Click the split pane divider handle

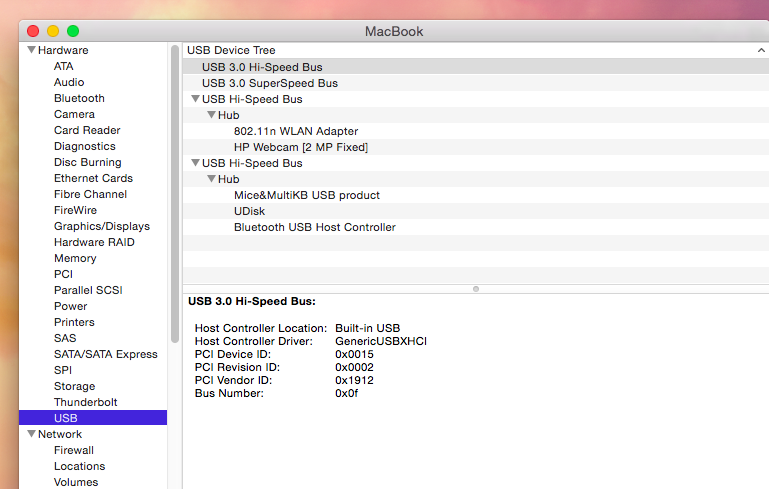coord(475,288)
